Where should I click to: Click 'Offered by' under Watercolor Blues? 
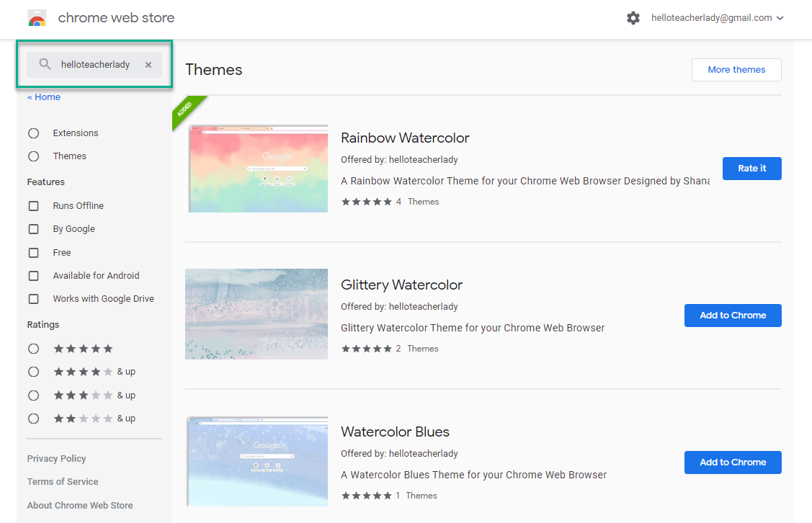[x=399, y=454]
